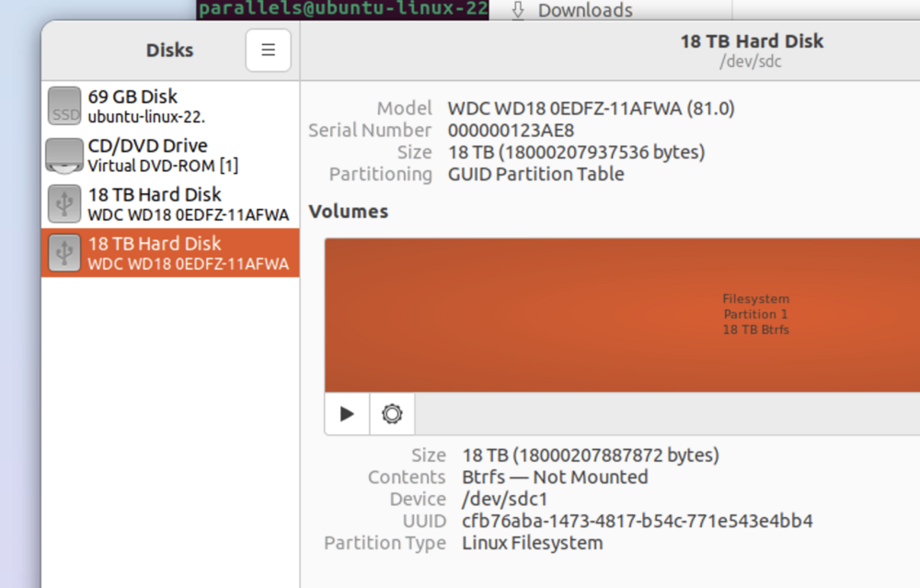Click the /dev/sdc subtitle in header

pos(751,62)
